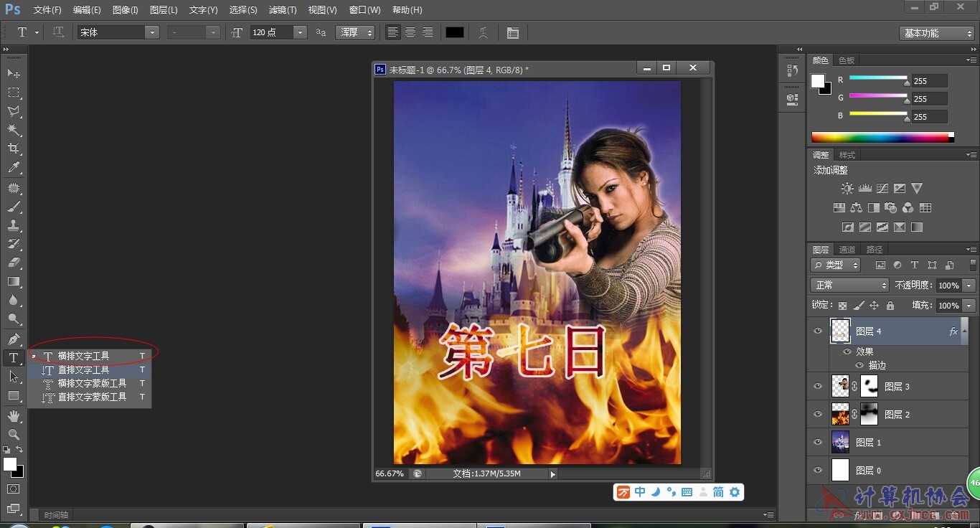The image size is (980, 528).
Task: Open the 文件(F) menu
Action: [x=47, y=10]
